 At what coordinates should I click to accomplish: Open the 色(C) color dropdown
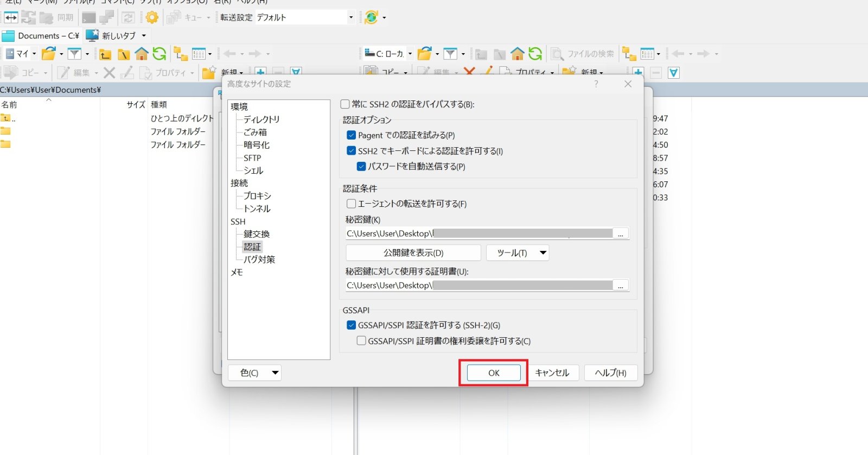(254, 372)
